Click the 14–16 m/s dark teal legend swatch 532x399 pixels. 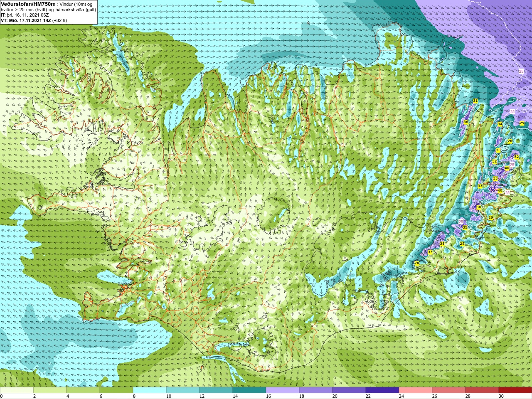click(x=249, y=390)
